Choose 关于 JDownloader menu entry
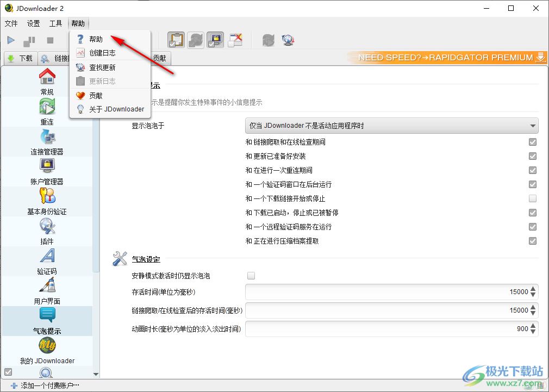Image resolution: width=549 pixels, height=392 pixels. [110, 109]
